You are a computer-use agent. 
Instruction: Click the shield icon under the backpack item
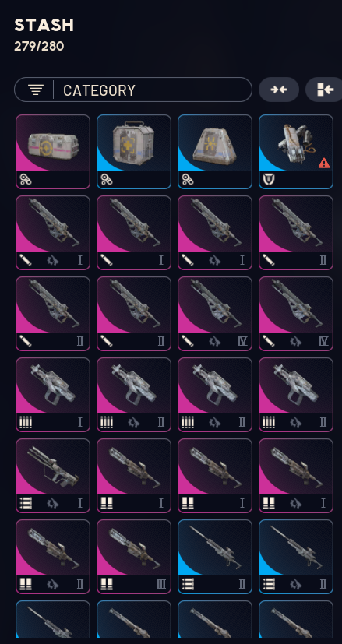coord(267,179)
